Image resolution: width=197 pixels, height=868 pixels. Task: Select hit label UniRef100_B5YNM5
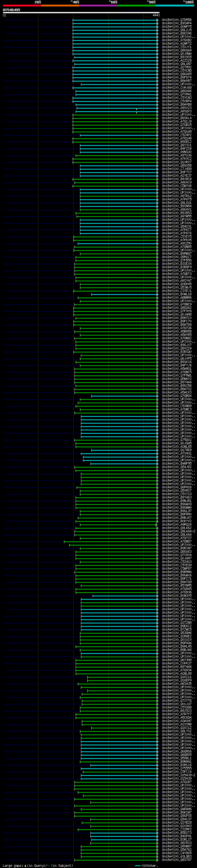click(x=177, y=585)
